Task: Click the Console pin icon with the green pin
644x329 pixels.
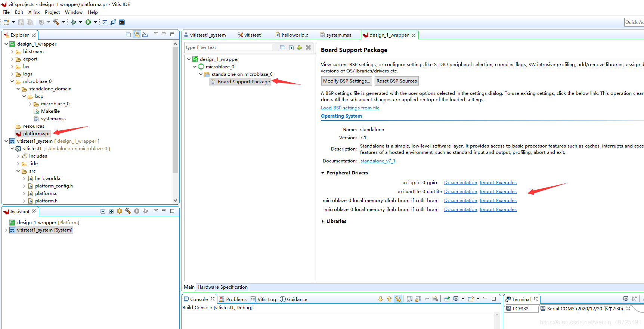Action: [447, 299]
